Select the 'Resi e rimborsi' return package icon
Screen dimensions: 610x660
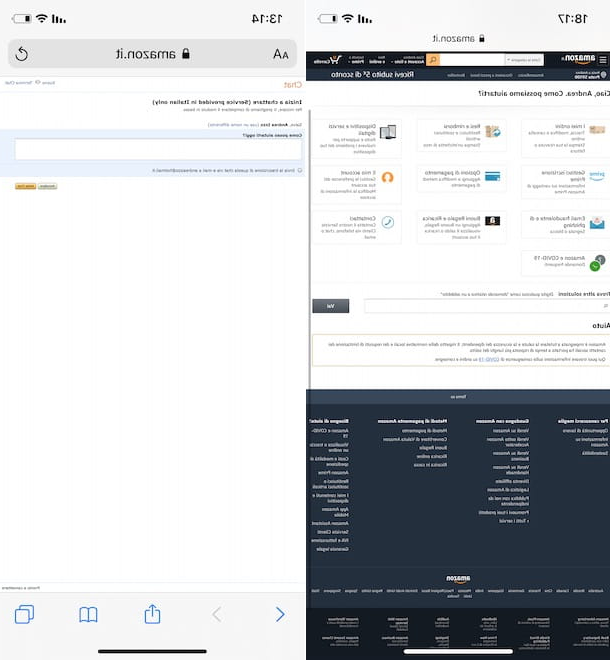click(x=493, y=131)
